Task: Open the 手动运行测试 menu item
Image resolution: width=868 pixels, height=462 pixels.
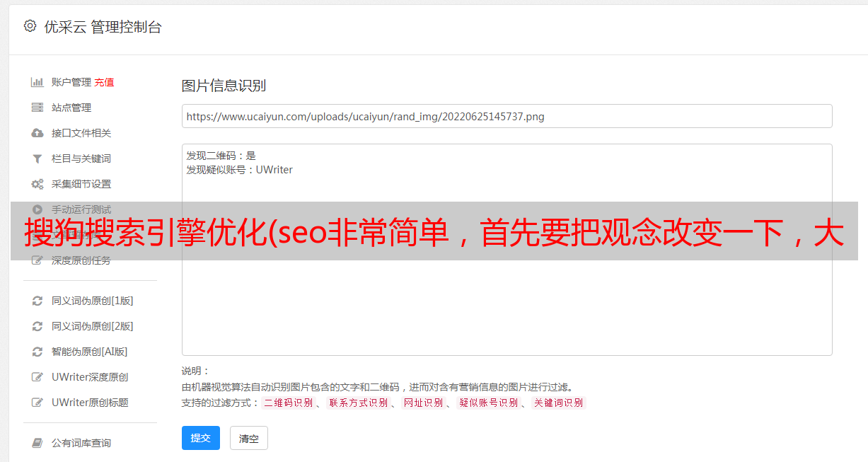Action: 81,209
